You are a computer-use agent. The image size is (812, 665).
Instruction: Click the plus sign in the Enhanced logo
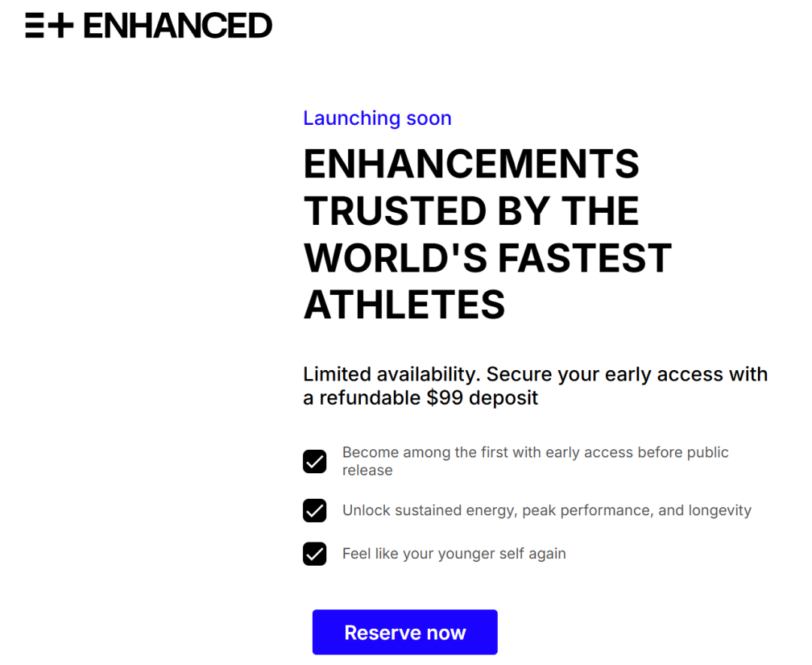click(61, 26)
